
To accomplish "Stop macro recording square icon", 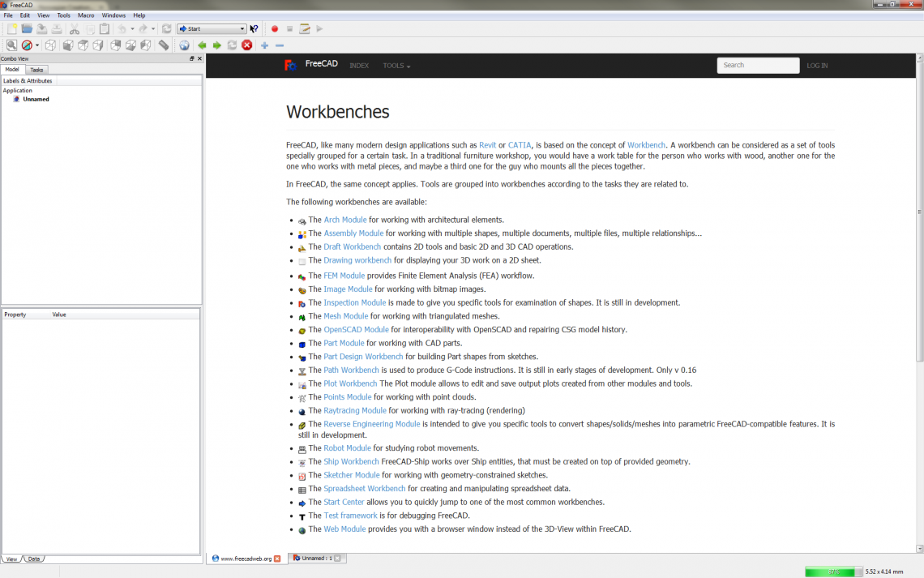I will click(x=290, y=29).
